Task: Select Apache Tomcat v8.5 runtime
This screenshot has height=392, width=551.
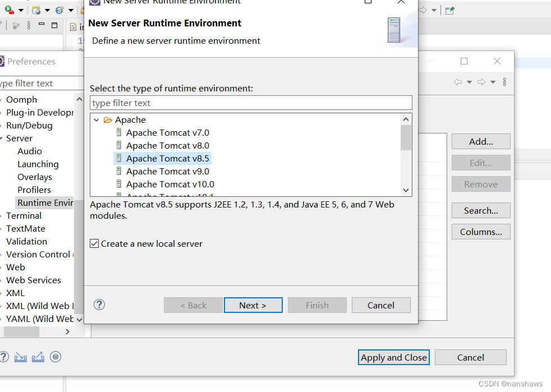Action: coord(168,158)
